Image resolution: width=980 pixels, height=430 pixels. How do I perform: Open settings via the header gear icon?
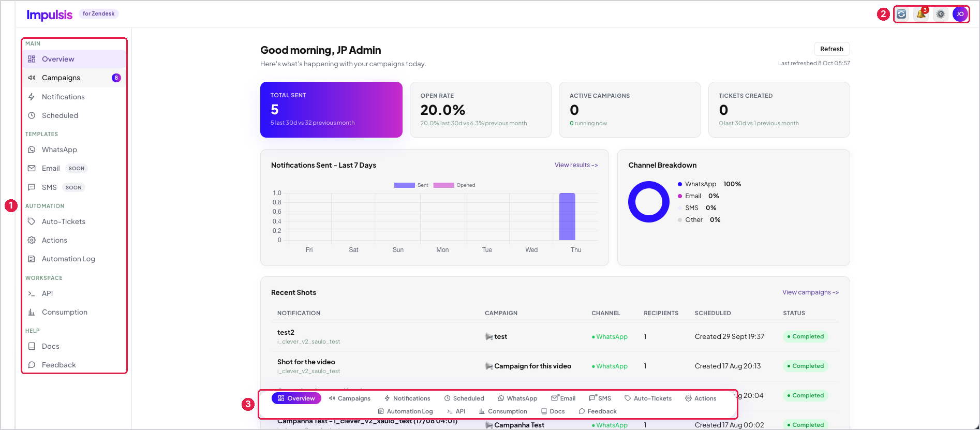pos(941,14)
